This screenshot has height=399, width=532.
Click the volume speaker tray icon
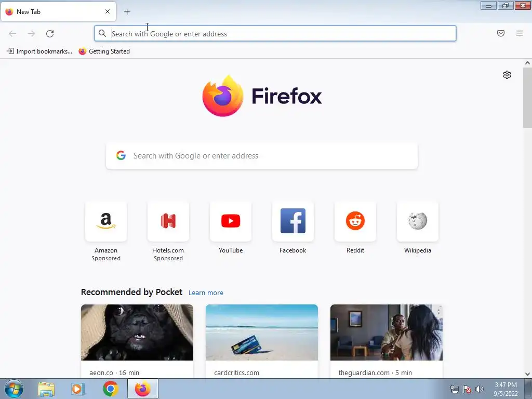click(x=480, y=389)
